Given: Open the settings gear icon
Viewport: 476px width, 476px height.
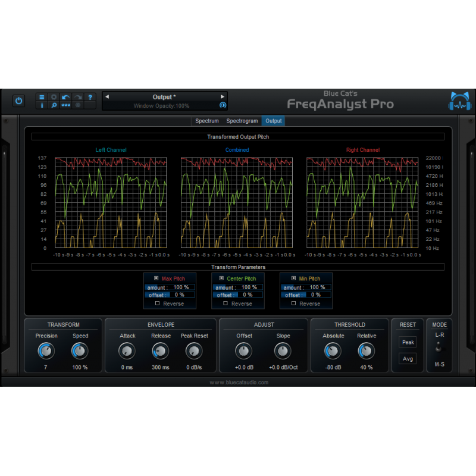Looking at the screenshot, I should (x=54, y=98).
